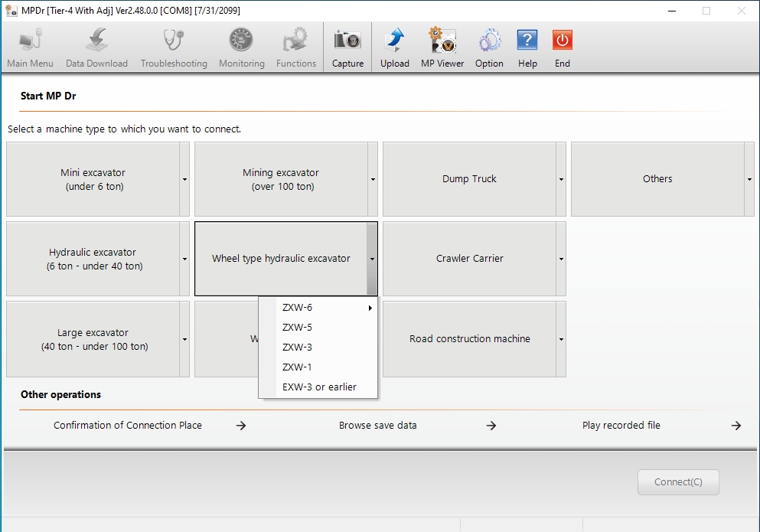Image resolution: width=760 pixels, height=532 pixels.
Task: Click the Connect(C) button
Action: coord(678,482)
